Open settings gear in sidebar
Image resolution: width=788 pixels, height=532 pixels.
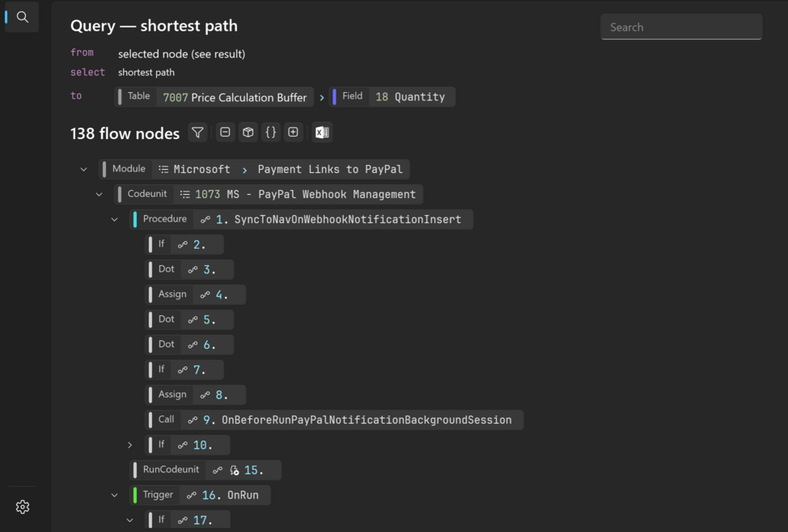23,507
